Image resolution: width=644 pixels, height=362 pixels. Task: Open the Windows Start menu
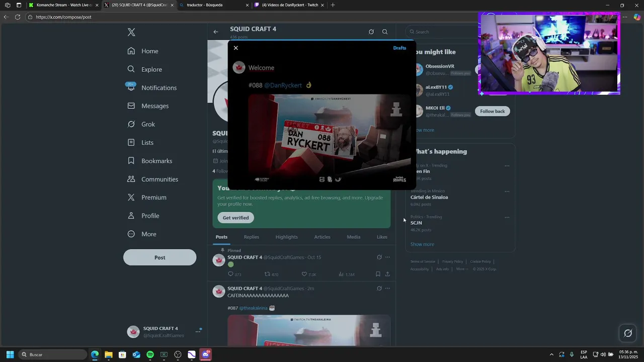[10, 354]
